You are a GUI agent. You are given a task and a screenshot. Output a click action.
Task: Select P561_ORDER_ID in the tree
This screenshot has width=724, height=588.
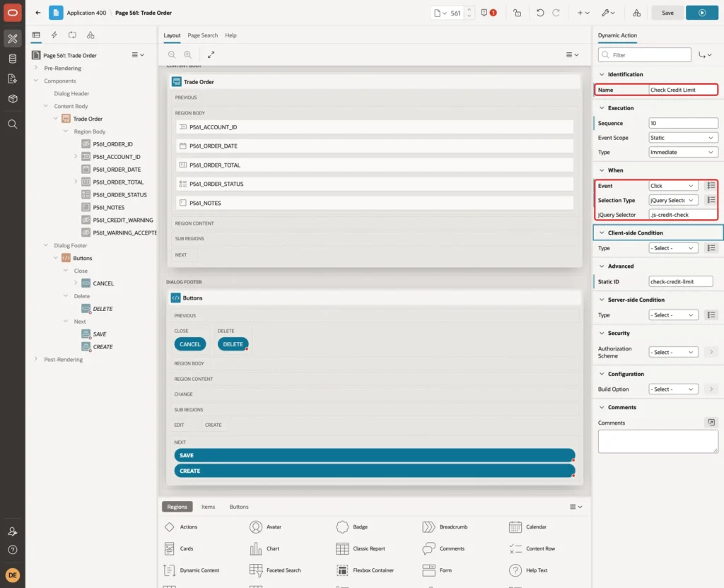[112, 144]
